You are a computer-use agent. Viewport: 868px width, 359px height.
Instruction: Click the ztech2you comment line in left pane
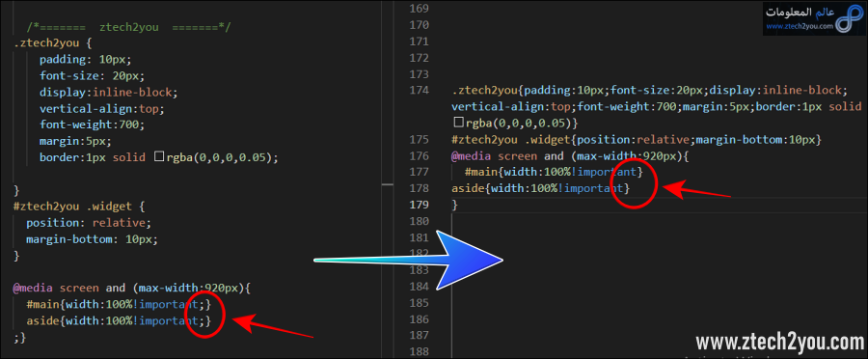click(128, 26)
